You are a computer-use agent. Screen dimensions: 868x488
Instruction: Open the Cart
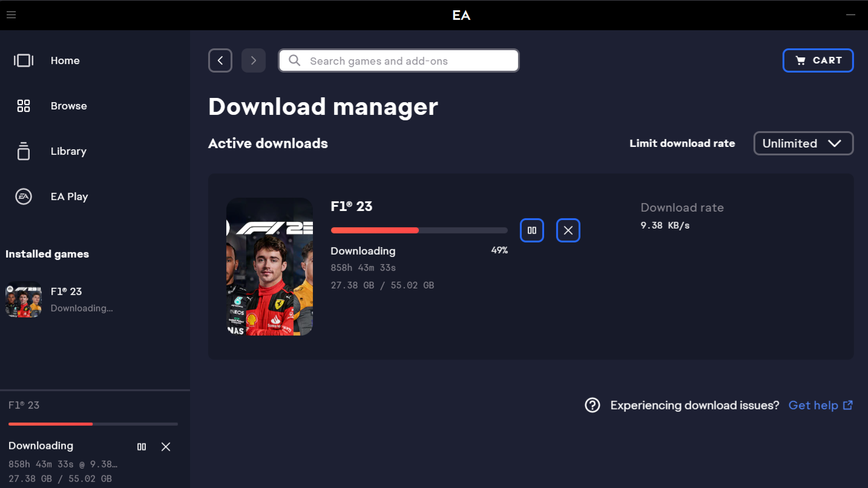point(818,60)
